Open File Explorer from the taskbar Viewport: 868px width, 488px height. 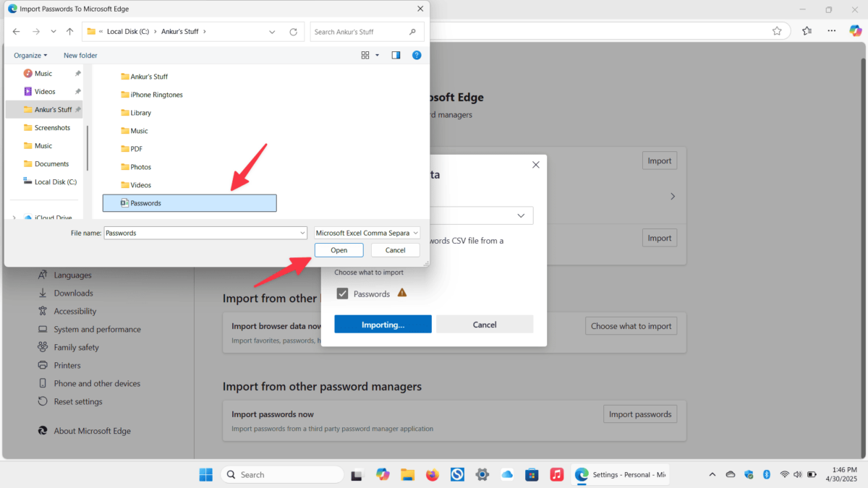[x=407, y=474]
